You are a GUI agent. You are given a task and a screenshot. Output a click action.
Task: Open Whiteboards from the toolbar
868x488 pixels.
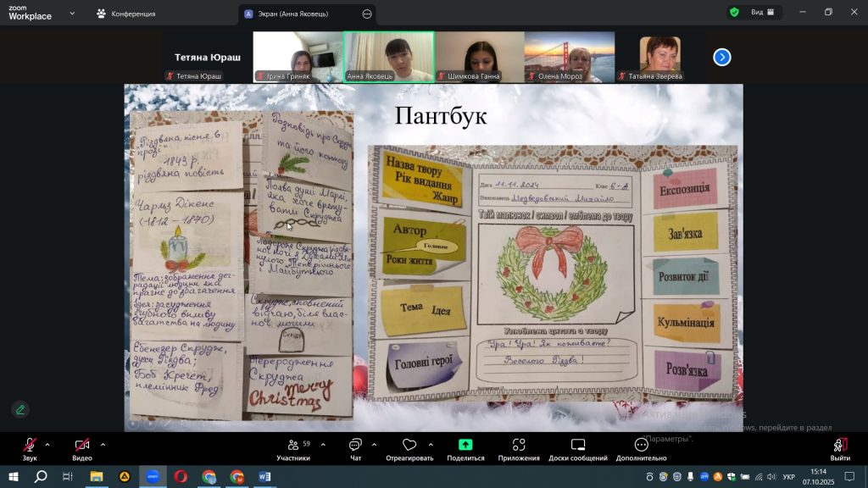coord(577,445)
